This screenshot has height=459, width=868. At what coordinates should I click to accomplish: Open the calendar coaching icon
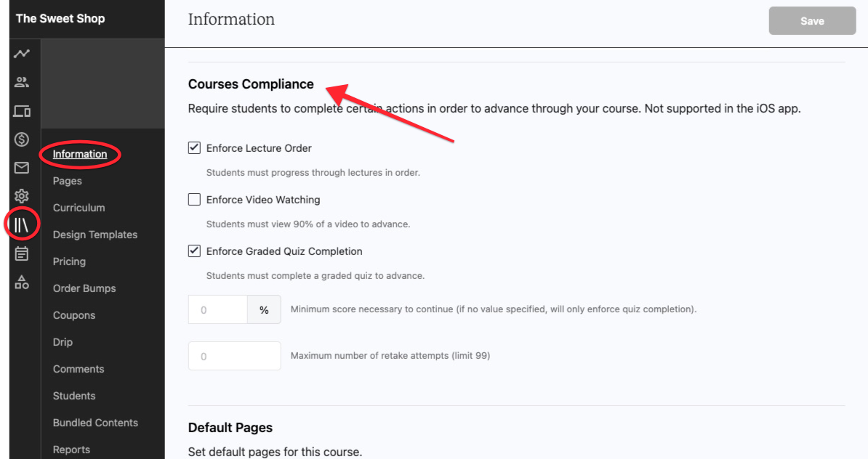pos(22,254)
